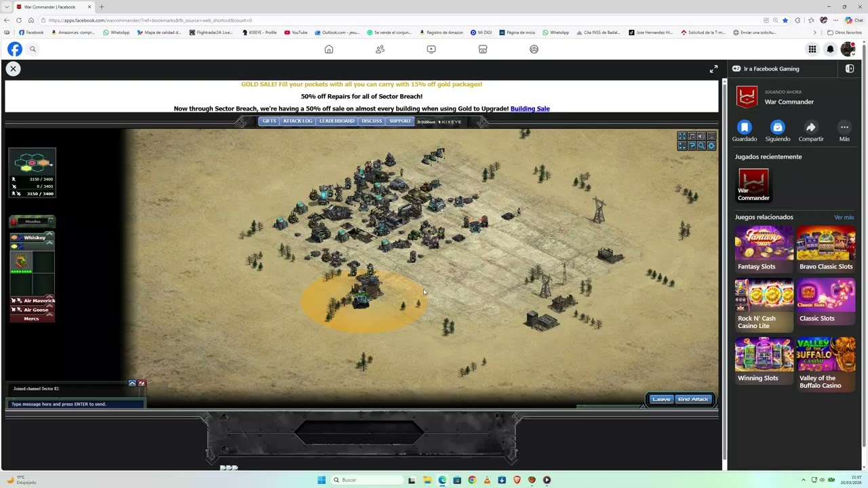The width and height of the screenshot is (868, 488).
Task: Click the four-squares view icon in game toolbar
Action: [x=682, y=146]
